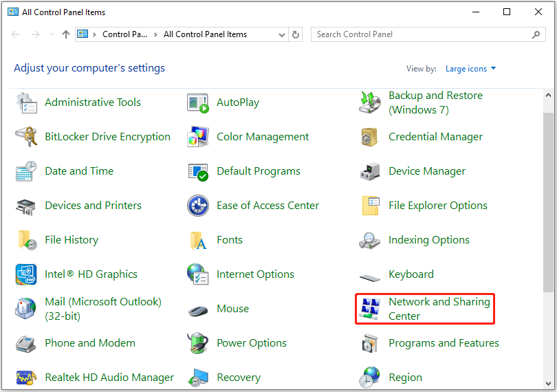
Task: Click Control Panel title bar icon
Action: tap(13, 12)
